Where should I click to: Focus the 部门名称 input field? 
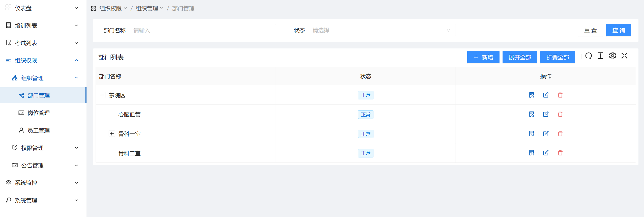pos(202,30)
